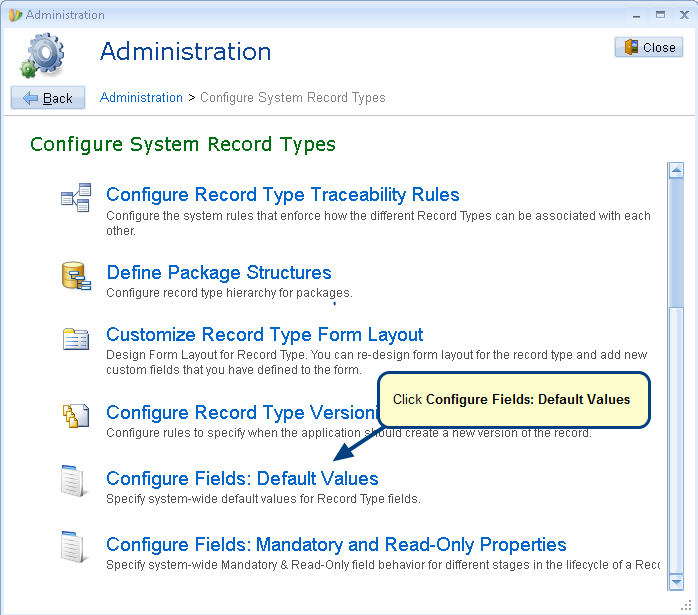Click the large 'Administration' page title
Screen dimensions: 698x615
(x=185, y=52)
